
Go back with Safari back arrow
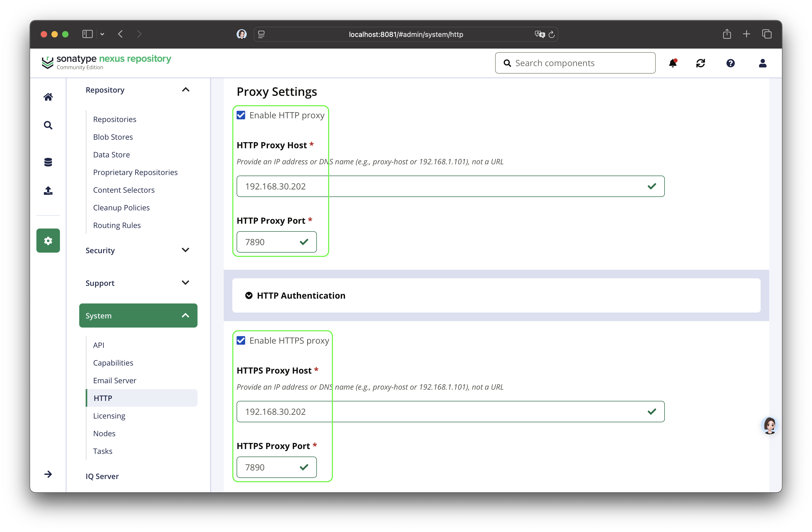pos(120,34)
